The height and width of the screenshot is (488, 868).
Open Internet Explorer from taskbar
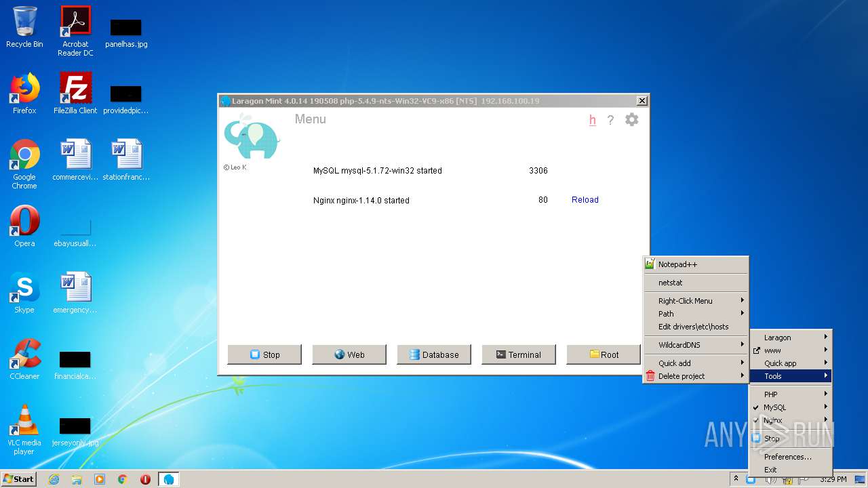54,479
